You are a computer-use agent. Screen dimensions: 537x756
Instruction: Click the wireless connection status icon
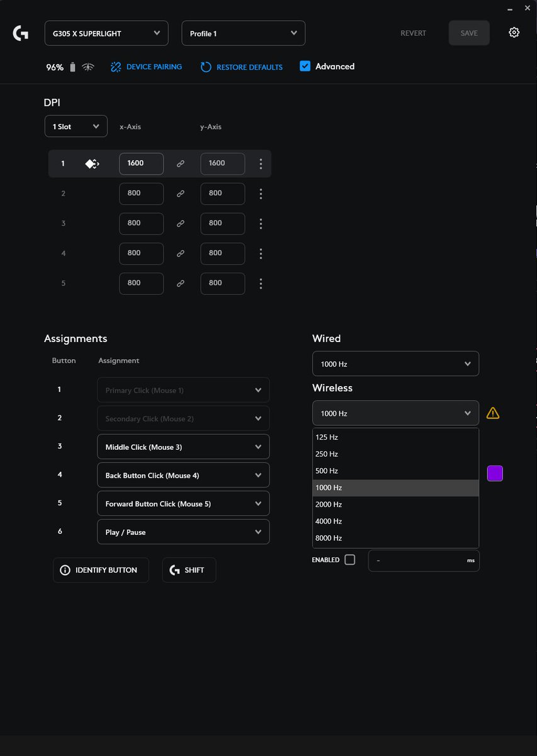pos(88,67)
